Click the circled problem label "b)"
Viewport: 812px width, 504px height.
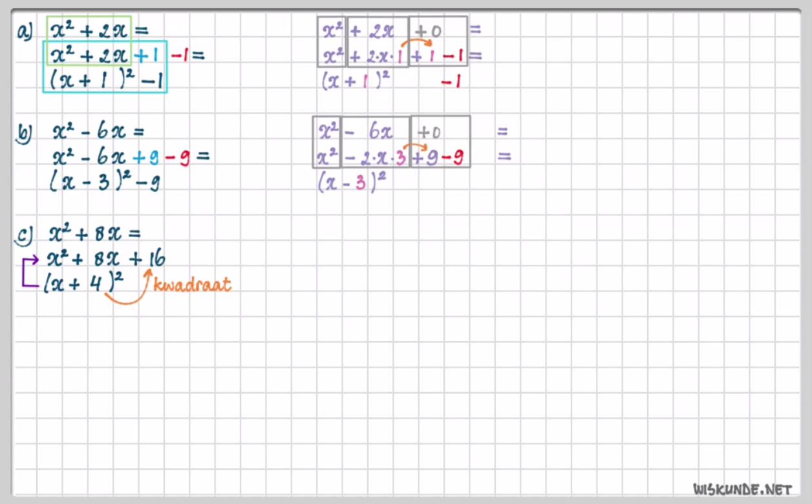[x=24, y=134]
